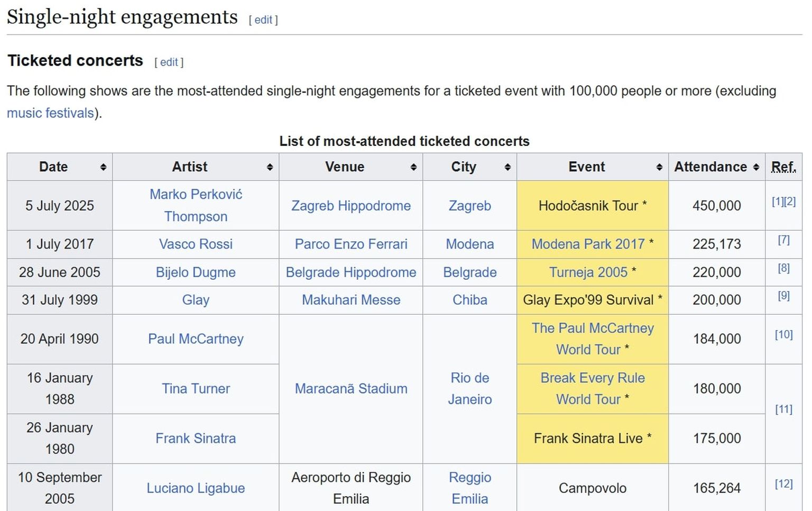Image resolution: width=812 pixels, height=511 pixels.
Task: Open Marko Perković Thompson artist page
Action: point(196,205)
